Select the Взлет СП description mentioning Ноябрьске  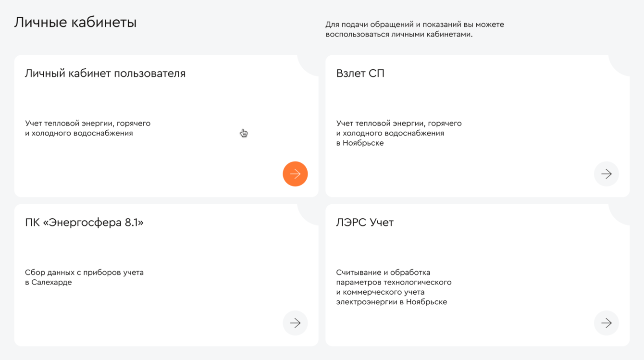click(399, 133)
